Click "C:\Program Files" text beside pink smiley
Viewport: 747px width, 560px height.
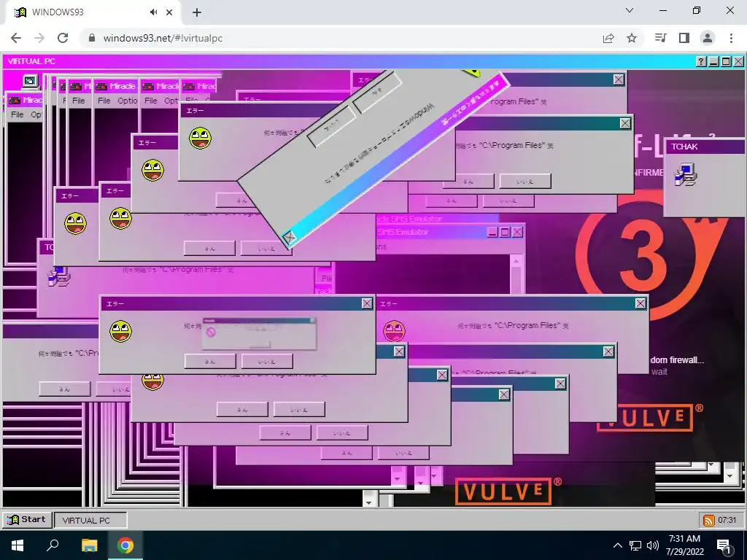527,325
